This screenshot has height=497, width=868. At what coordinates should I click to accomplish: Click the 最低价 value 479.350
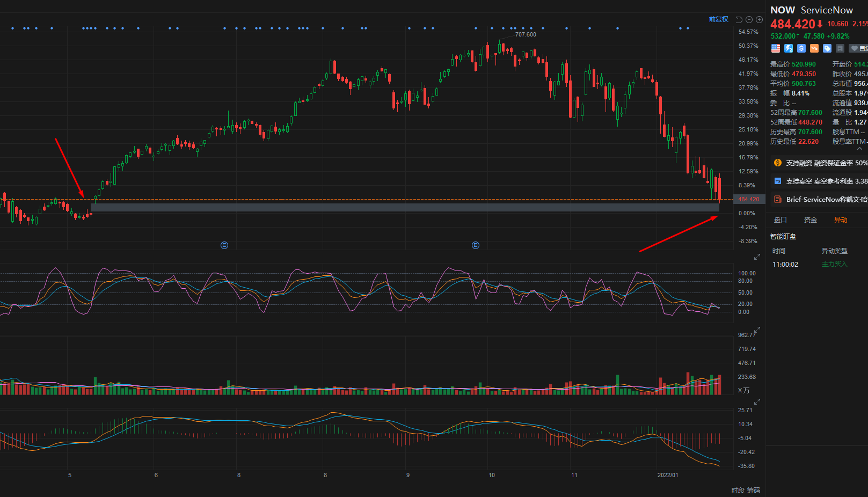point(804,74)
